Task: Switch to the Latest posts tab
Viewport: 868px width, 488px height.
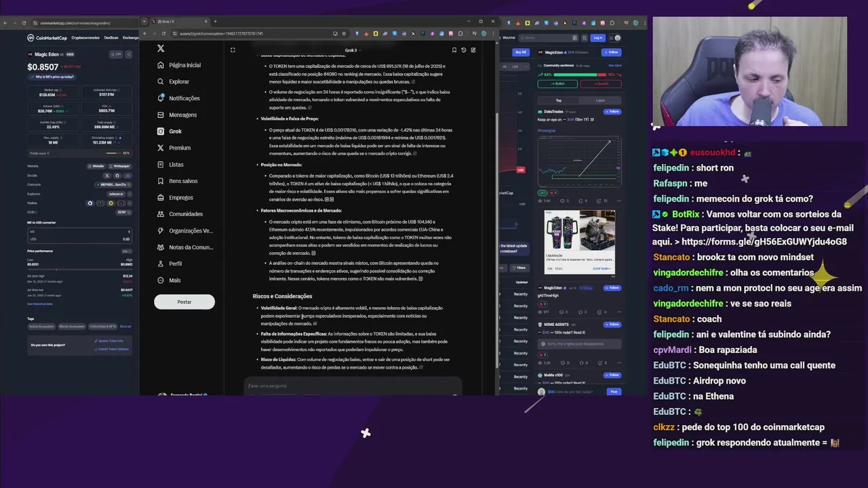Action: 600,100
